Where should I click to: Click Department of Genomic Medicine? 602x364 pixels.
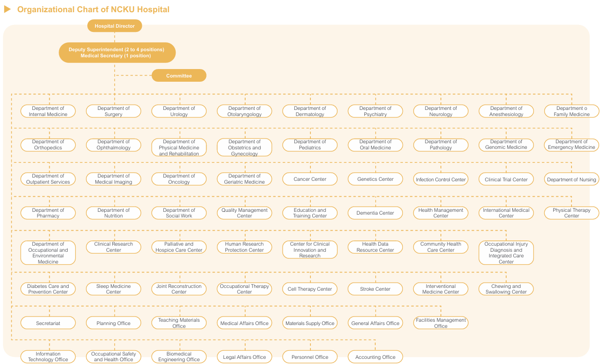[506, 145]
